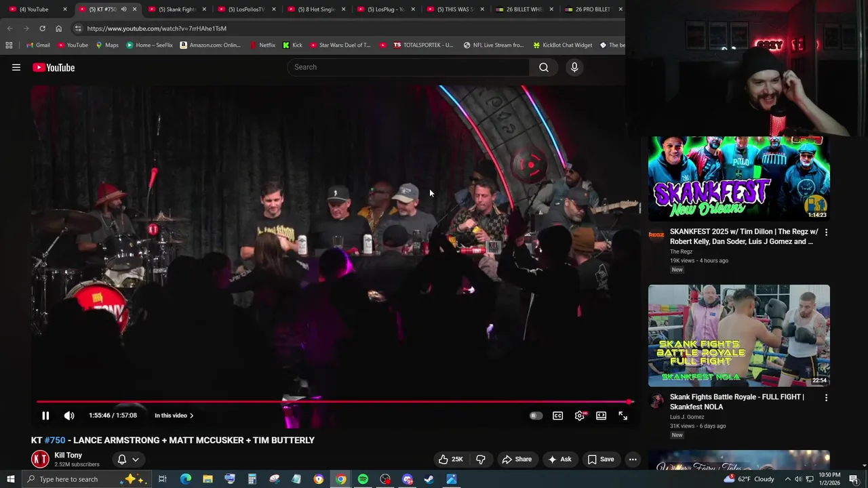Image resolution: width=868 pixels, height=488 pixels.
Task: Open the YouTube guide hamburger menu
Action: (16, 67)
